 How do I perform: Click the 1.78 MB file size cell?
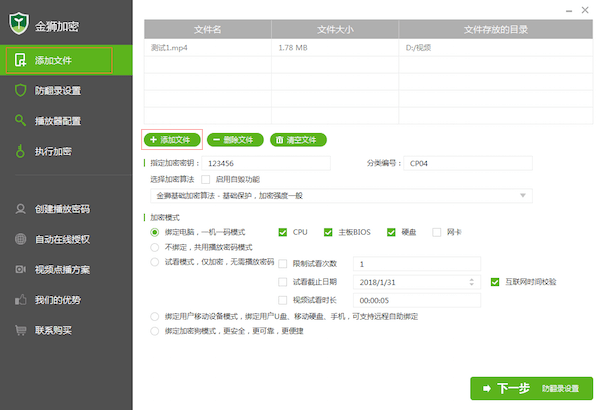point(335,48)
